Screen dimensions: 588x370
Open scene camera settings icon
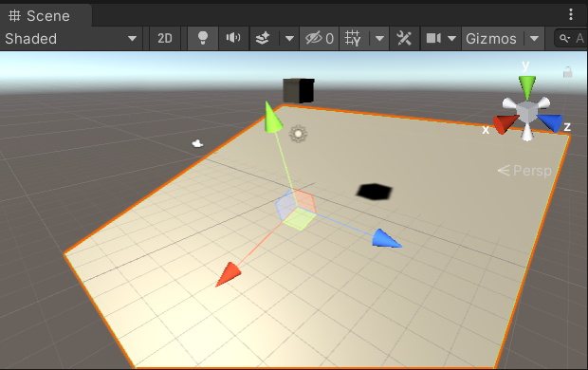(x=433, y=39)
